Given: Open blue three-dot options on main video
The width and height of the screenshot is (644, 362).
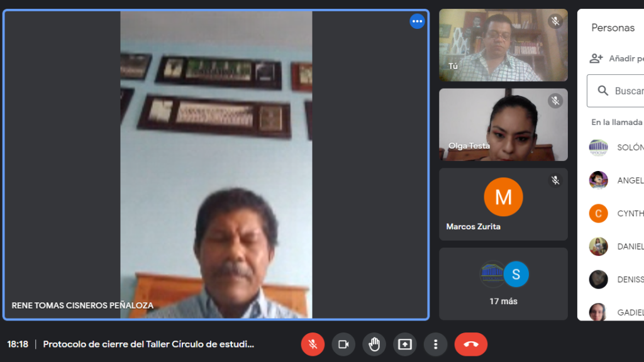Looking at the screenshot, I should [417, 21].
